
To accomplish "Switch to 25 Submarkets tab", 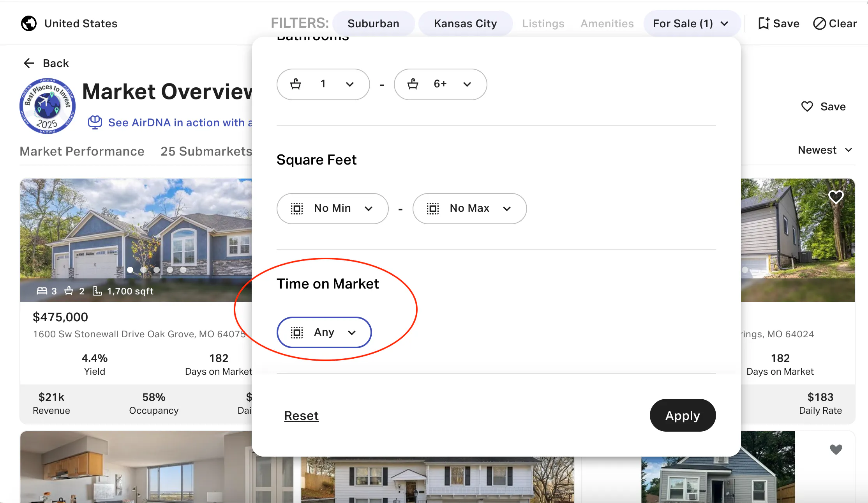I will (x=206, y=151).
